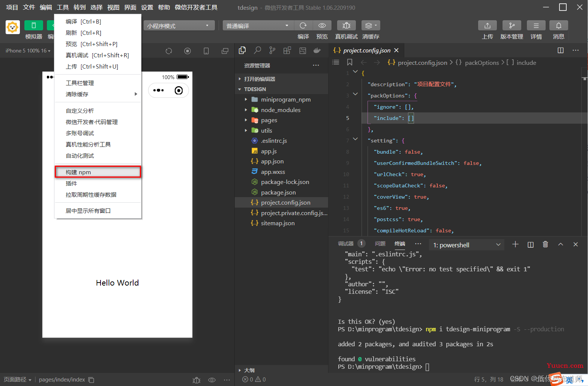Screen dimensions: 588x386
Task: Expand the 大纲 outline section
Action: (249, 370)
